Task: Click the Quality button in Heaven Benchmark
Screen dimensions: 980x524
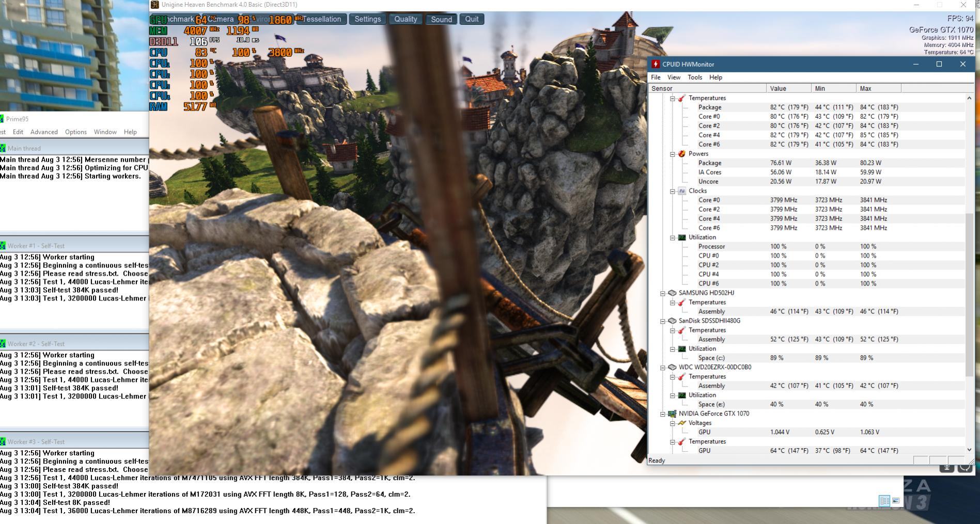Action: point(406,19)
